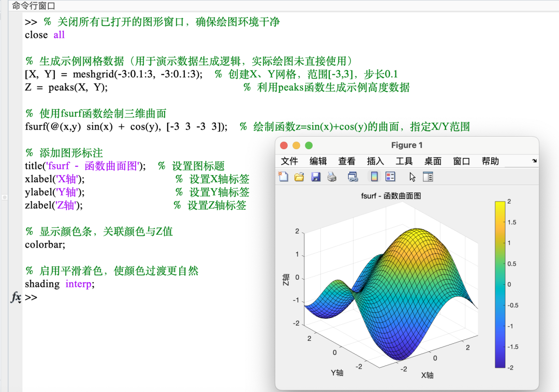Open the 文件 menu in Figure 1
This screenshot has height=392, width=559.
289,161
